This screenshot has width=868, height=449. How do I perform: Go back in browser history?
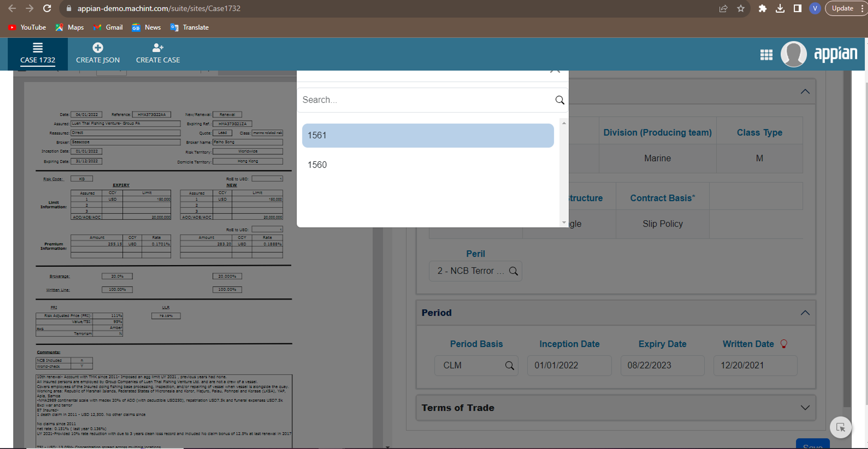pyautogui.click(x=12, y=8)
